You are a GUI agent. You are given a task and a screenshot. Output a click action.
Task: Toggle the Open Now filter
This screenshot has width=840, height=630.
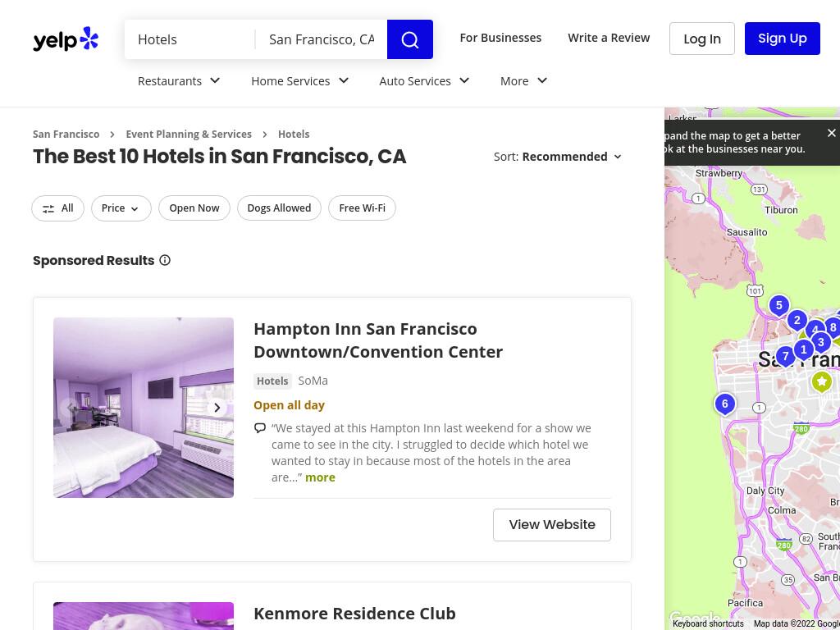(x=194, y=208)
